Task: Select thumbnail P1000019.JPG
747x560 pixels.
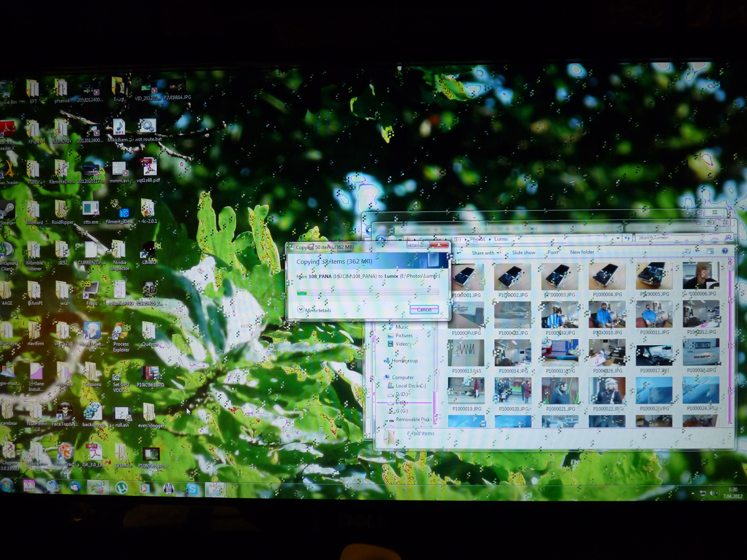Action: [466, 395]
